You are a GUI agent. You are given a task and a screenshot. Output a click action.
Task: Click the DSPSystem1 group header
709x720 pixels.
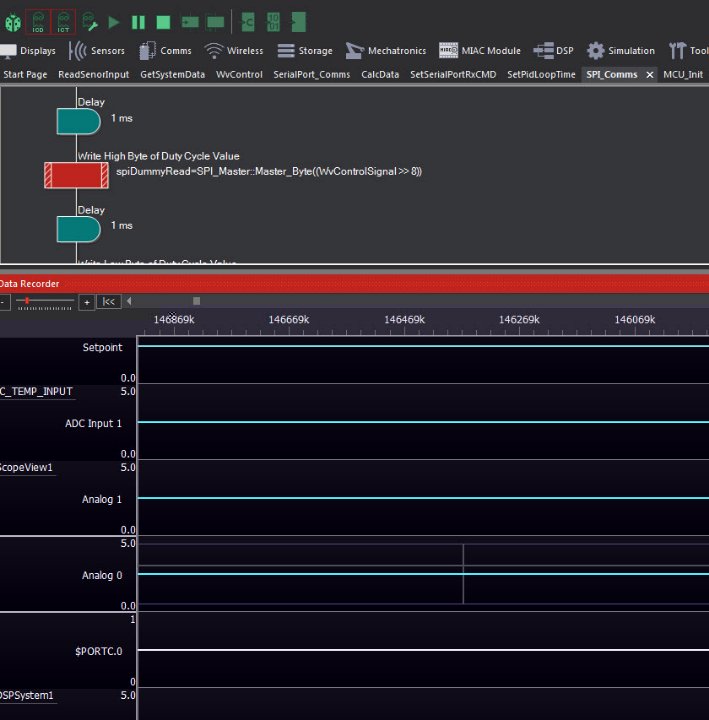(27, 695)
